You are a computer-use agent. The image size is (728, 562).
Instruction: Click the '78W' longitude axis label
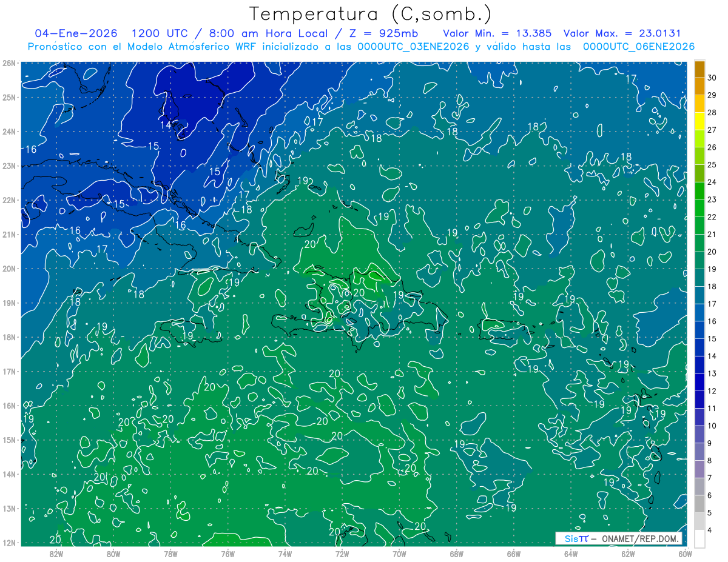click(170, 554)
